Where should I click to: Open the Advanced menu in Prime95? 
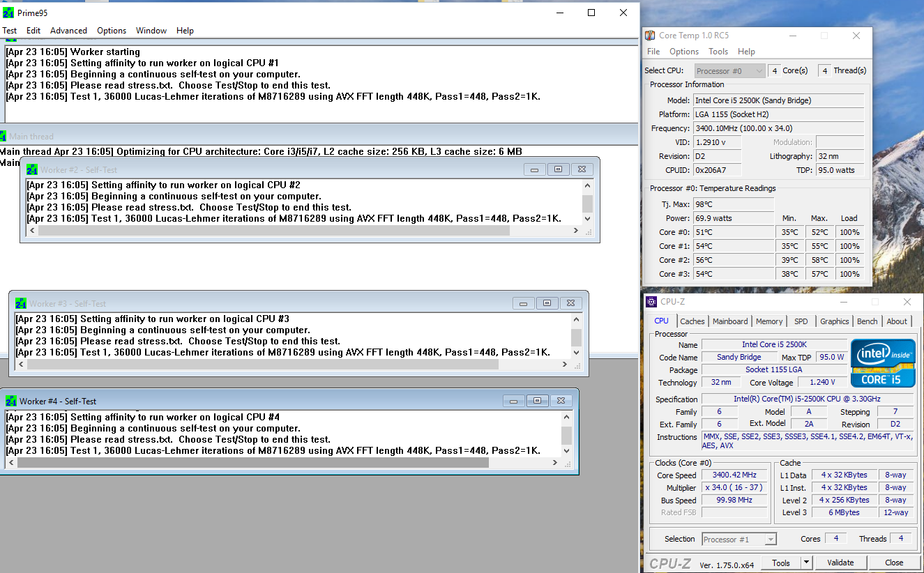coord(68,31)
